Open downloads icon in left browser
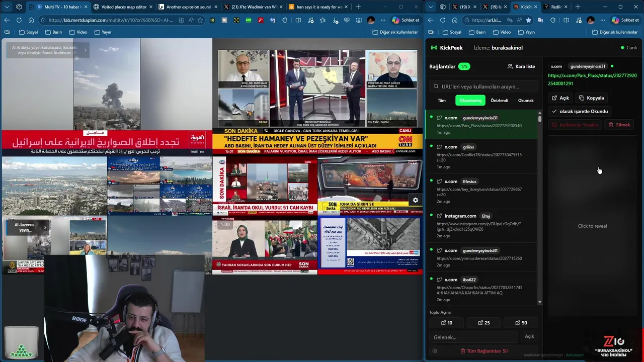Screen dimensions: 644x362 [x=335, y=20]
